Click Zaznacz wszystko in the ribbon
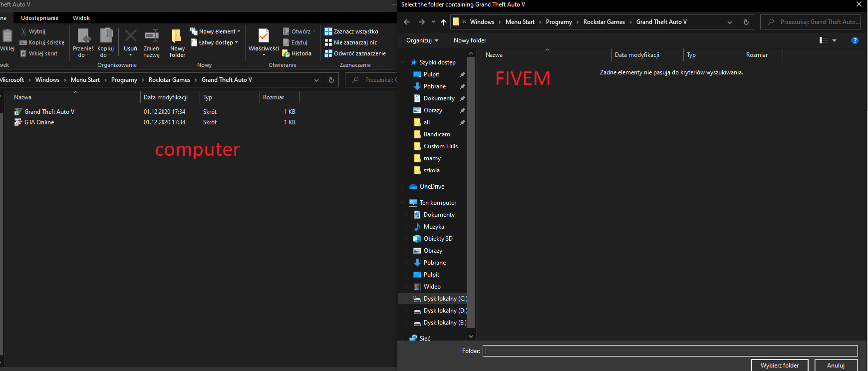Screen dimensions: 868x371 (351, 31)
